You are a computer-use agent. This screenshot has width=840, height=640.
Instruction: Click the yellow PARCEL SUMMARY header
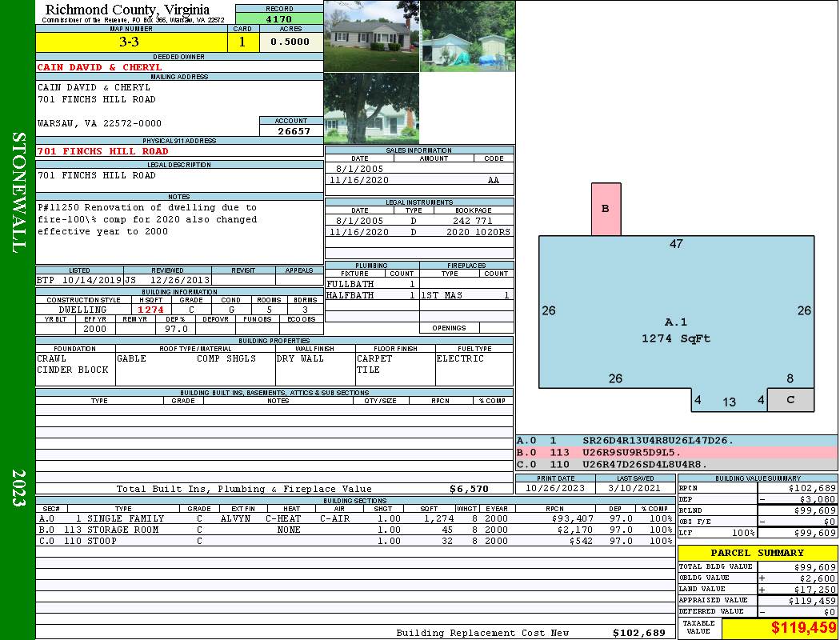click(x=757, y=553)
